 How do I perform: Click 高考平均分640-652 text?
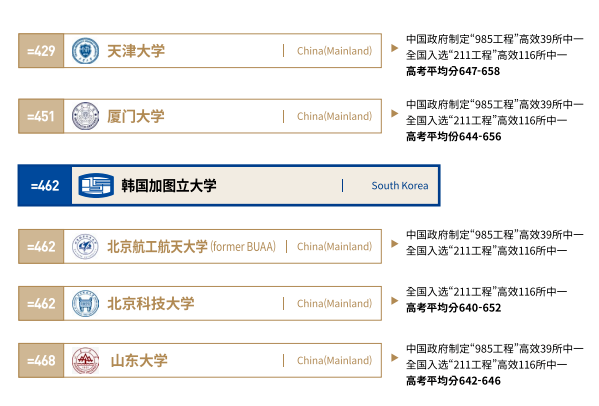pos(453,308)
